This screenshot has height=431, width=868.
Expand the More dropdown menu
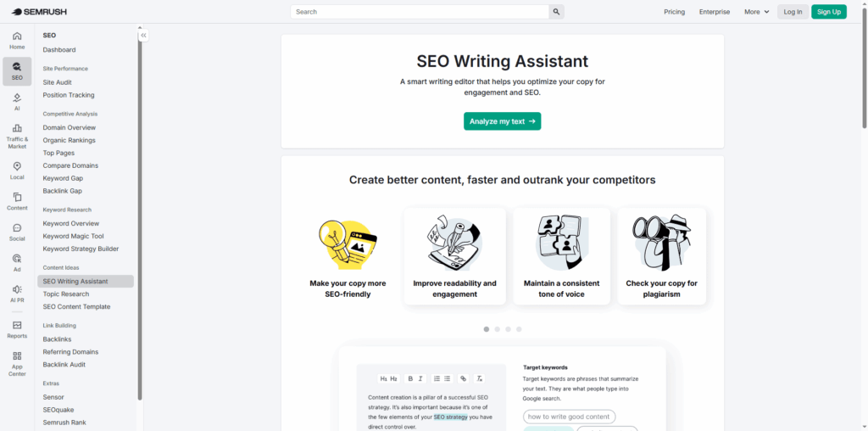click(x=756, y=12)
